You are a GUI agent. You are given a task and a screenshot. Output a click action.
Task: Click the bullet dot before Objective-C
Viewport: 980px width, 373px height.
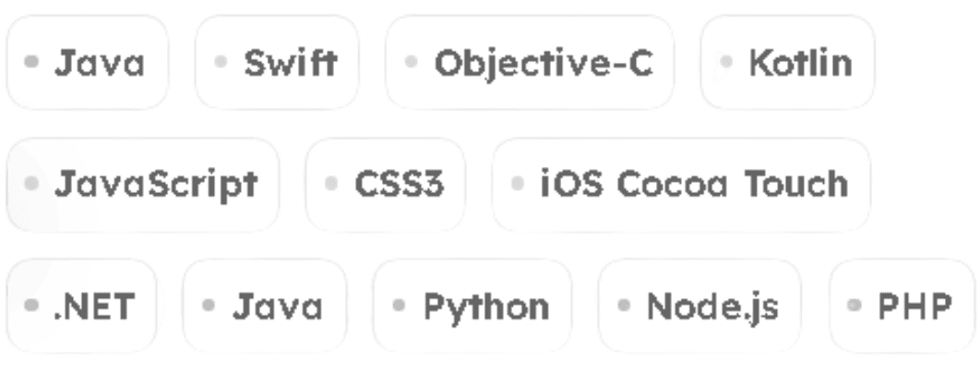pos(411,61)
